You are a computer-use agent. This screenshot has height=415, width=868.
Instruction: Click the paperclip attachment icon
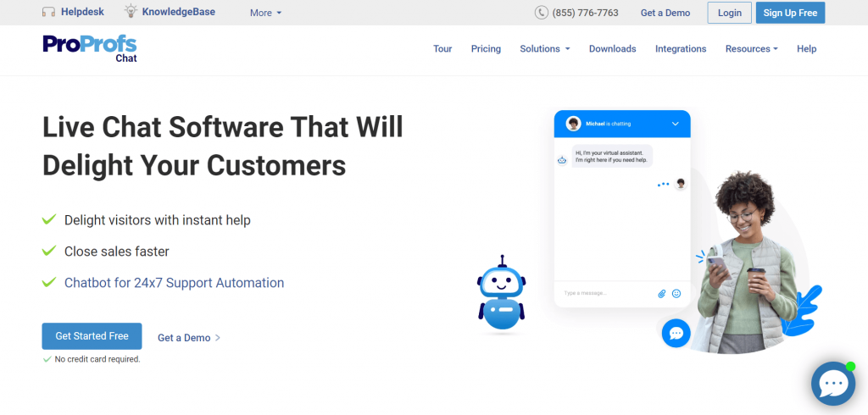tap(661, 294)
